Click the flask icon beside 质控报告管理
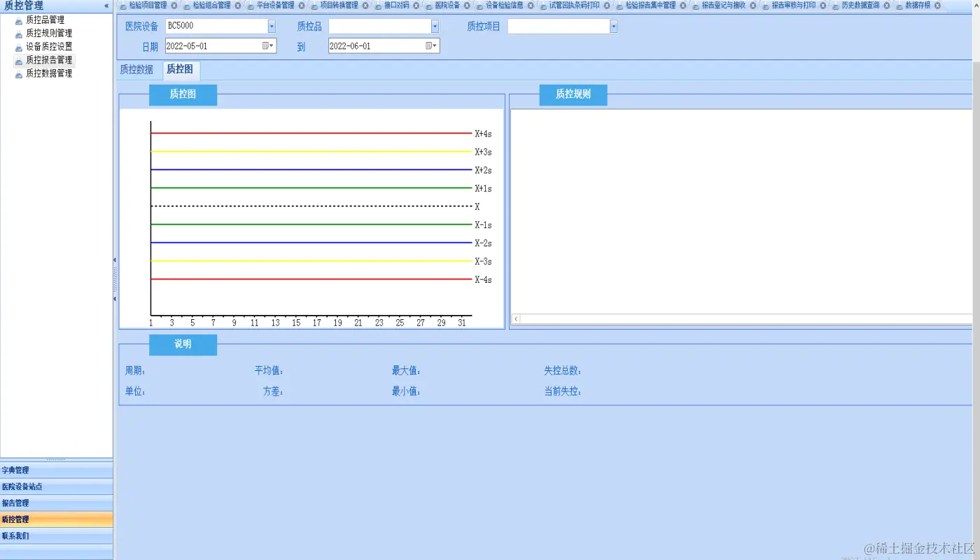The height and width of the screenshot is (560, 980). 19,60
